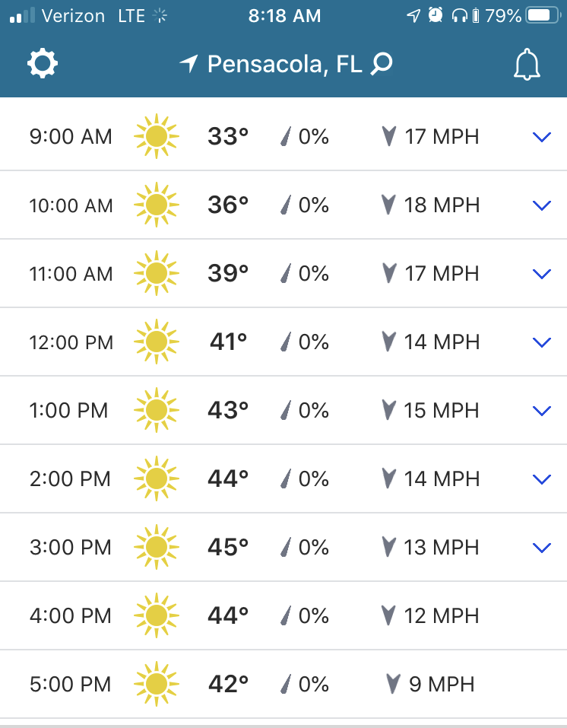Expand the 2:00 PM forecast chevron

(541, 479)
